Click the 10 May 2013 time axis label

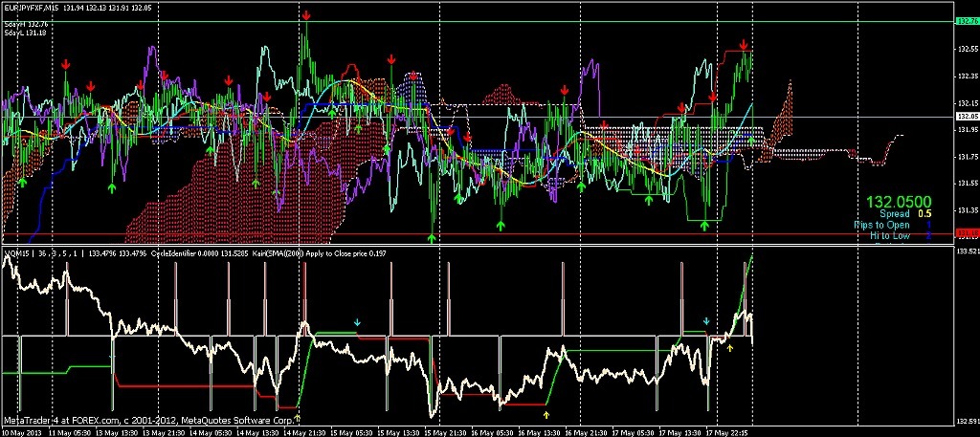[23, 431]
